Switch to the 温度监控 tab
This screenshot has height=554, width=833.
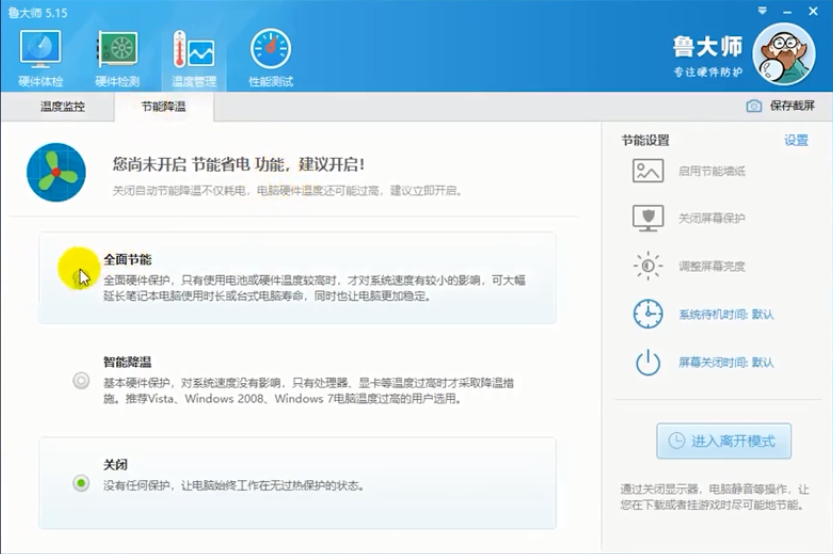point(62,106)
